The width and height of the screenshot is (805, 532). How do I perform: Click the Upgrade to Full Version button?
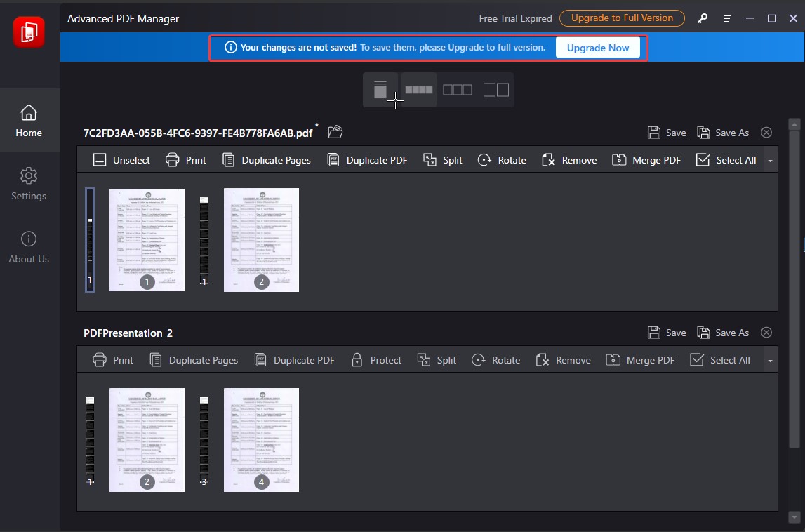[622, 18]
